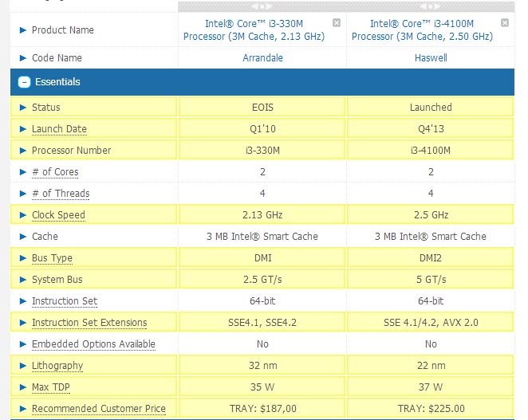Expand the Max TDP row arrow
This screenshot has height=420, width=528.
tap(23, 387)
